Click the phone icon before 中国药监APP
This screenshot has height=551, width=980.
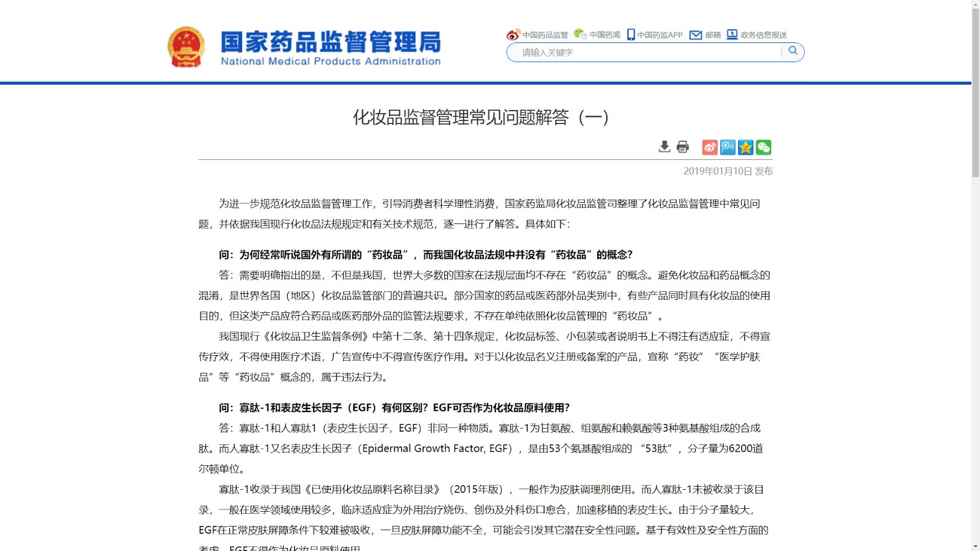coord(630,35)
